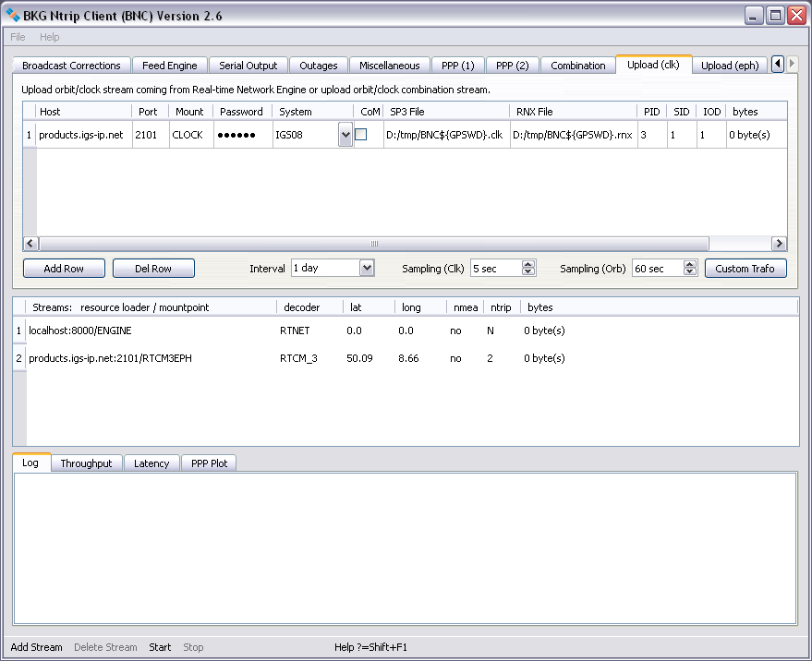
Task: Open the File menu
Action: click(18, 37)
